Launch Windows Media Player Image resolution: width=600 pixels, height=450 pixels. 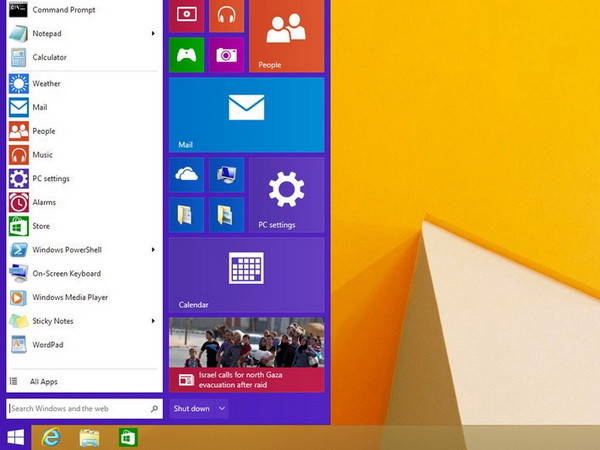point(84,297)
